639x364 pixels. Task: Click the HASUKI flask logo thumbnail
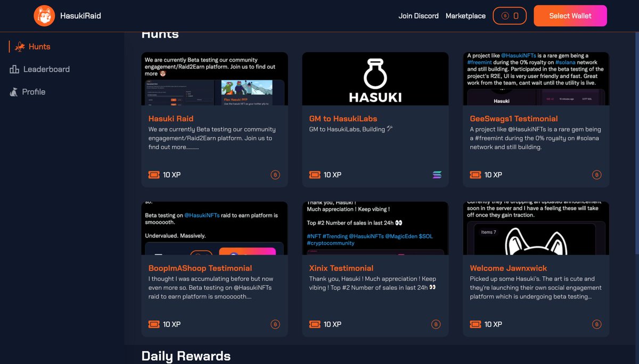(375, 79)
